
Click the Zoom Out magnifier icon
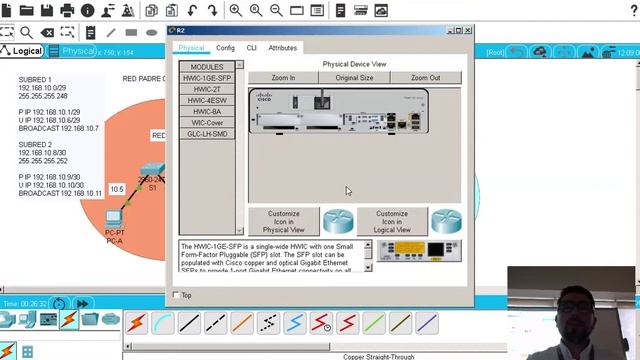coord(276,10)
